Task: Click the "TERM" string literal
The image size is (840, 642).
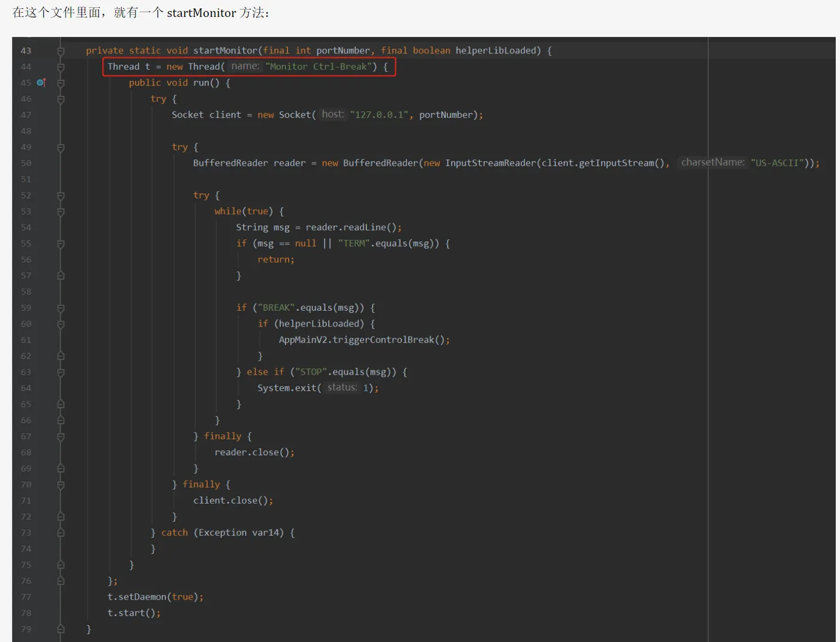Action: pyautogui.click(x=353, y=243)
